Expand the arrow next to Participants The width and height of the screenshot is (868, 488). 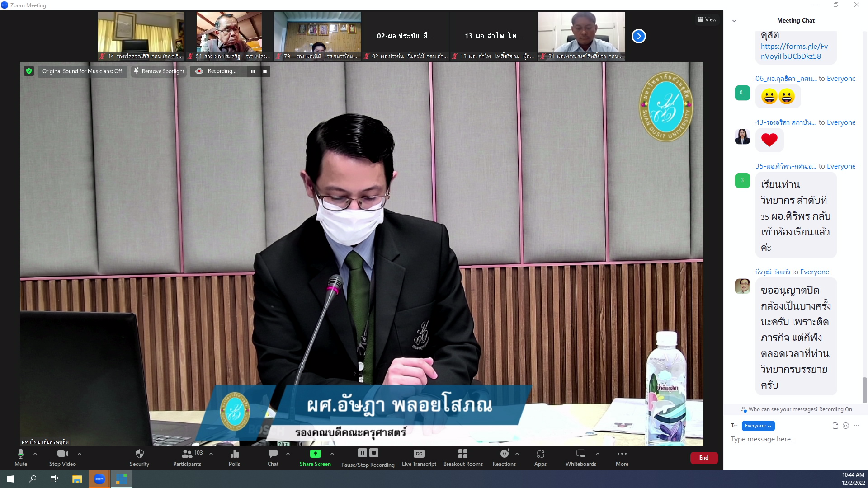pos(211,454)
